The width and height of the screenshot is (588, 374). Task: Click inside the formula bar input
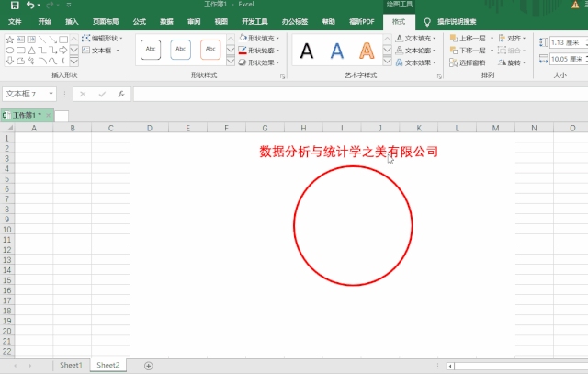pyautogui.click(x=360, y=94)
